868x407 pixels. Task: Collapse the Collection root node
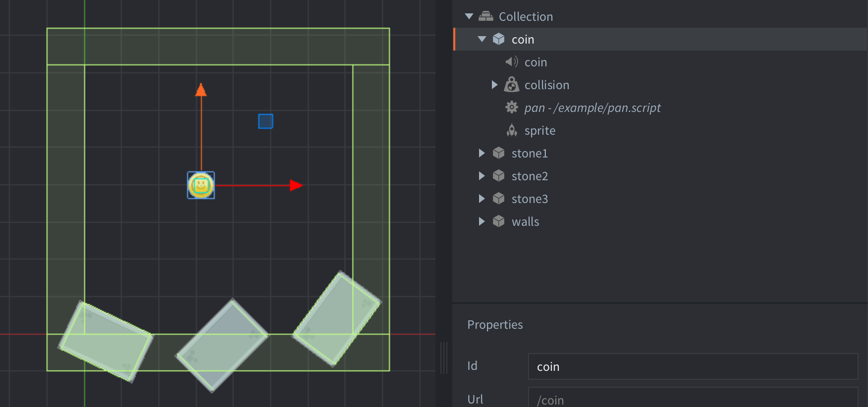click(469, 16)
